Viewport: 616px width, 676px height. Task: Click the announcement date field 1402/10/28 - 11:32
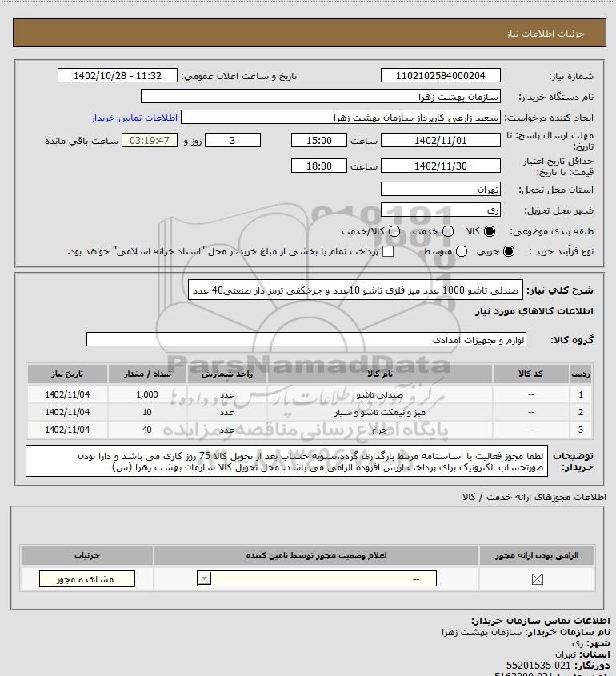click(118, 75)
